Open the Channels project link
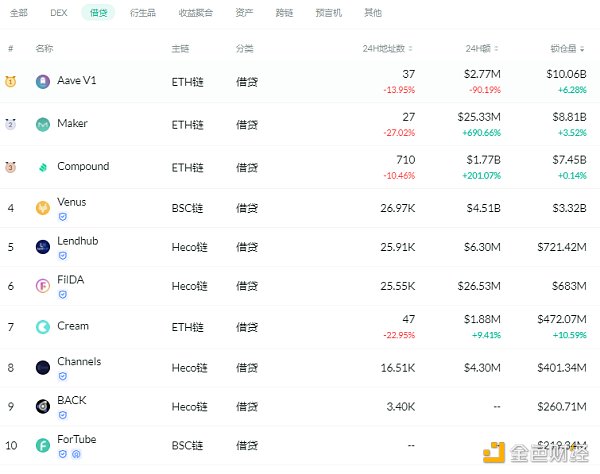 point(79,362)
